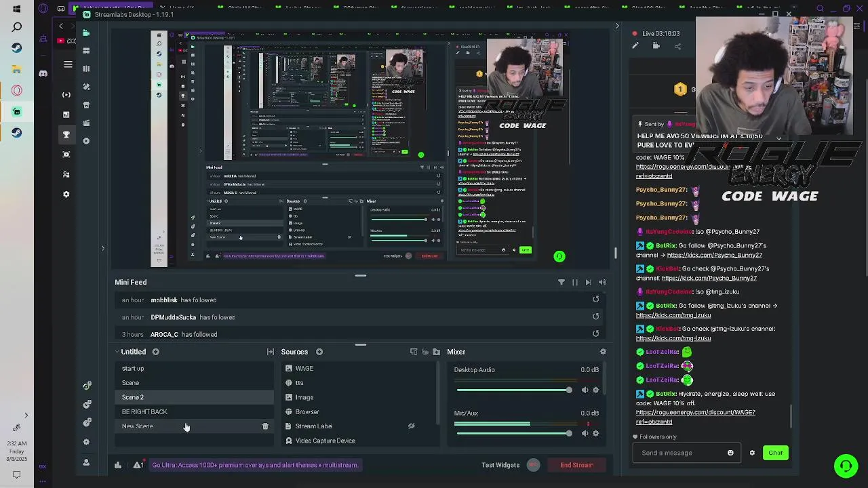The height and width of the screenshot is (488, 868).
Task: Add a new source with the plus icon beside Sources
Action: (319, 352)
